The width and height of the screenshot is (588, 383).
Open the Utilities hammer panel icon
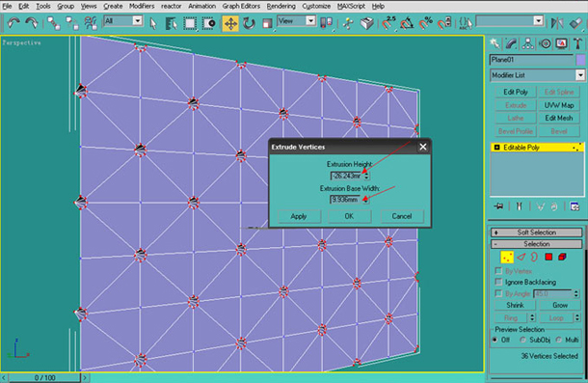(577, 44)
